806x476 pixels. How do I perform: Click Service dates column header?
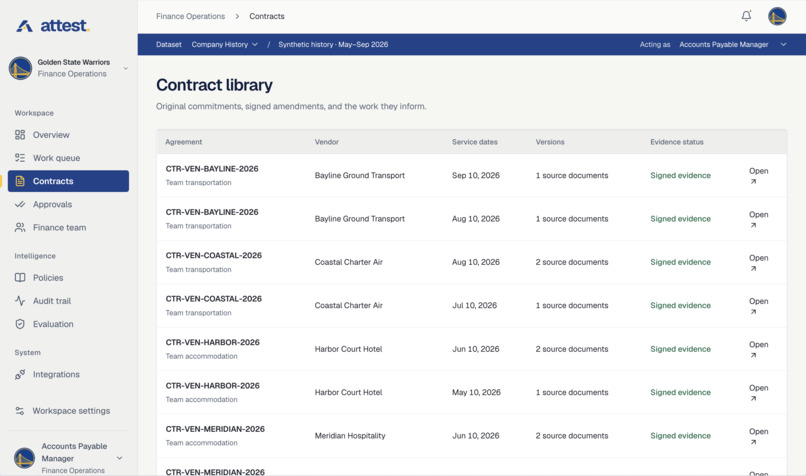click(x=474, y=142)
